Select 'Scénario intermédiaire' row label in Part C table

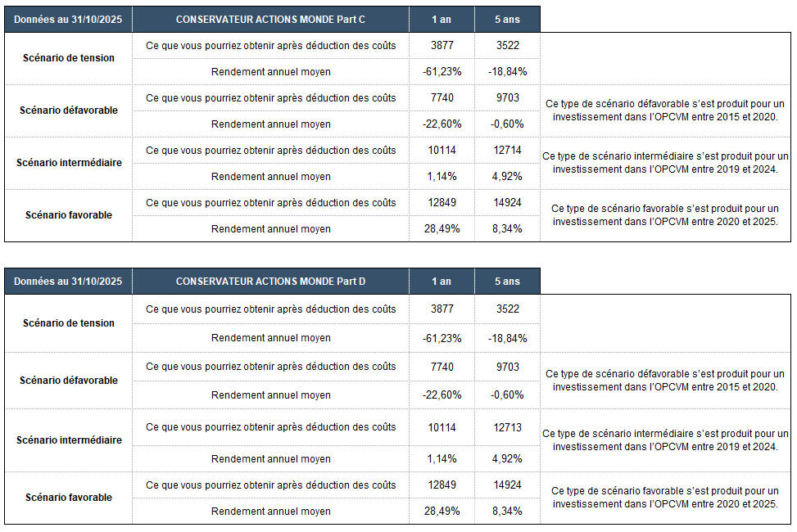tap(68, 163)
